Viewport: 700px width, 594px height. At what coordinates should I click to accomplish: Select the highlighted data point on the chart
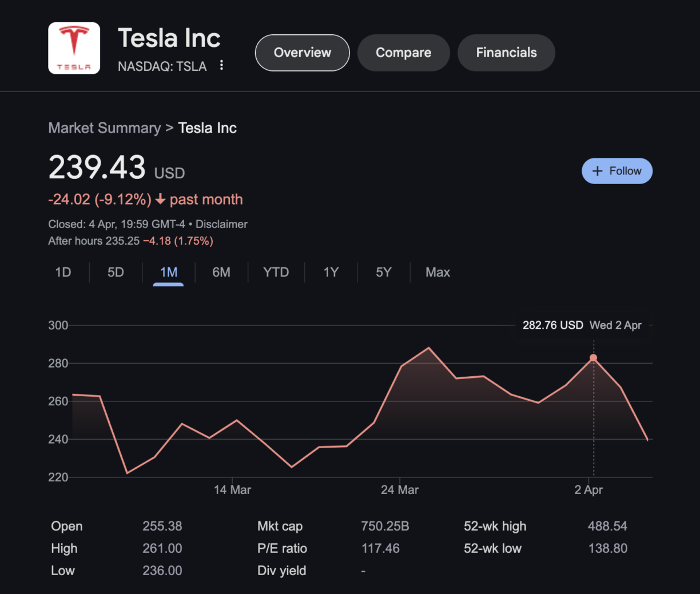pyautogui.click(x=593, y=357)
